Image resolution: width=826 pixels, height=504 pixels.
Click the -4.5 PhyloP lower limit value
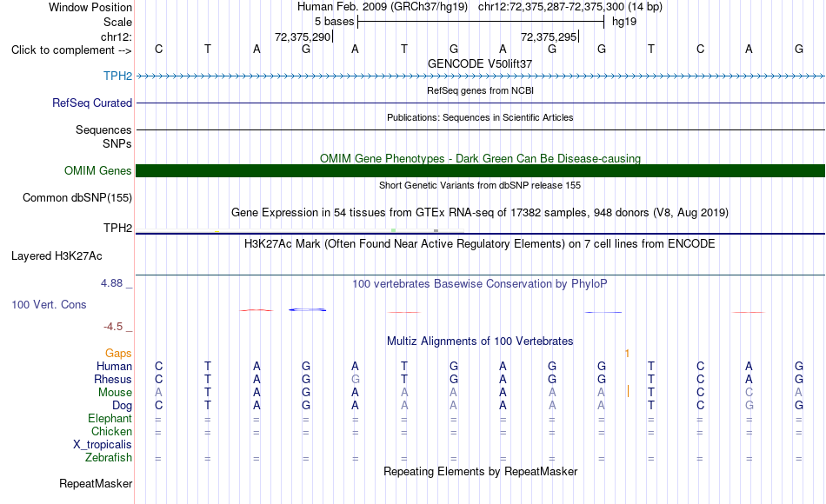coord(113,327)
